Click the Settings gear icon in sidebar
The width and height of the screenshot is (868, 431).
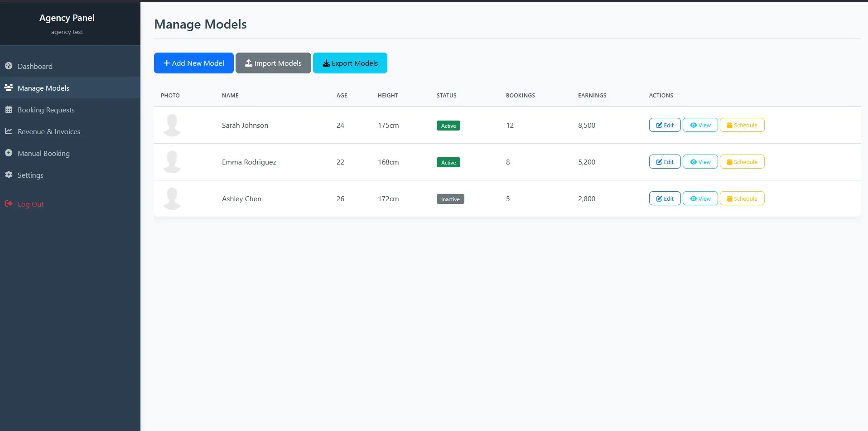[9, 174]
